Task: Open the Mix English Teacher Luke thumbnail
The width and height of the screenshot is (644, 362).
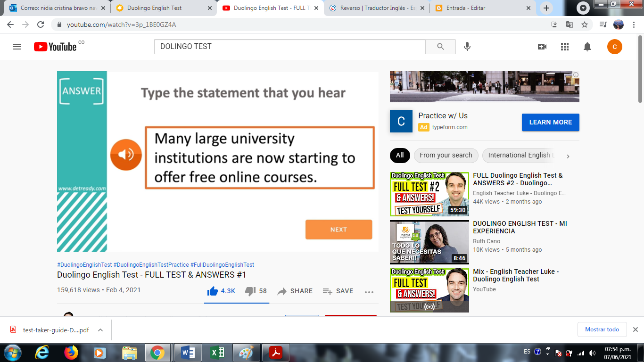Action: tap(429, 290)
